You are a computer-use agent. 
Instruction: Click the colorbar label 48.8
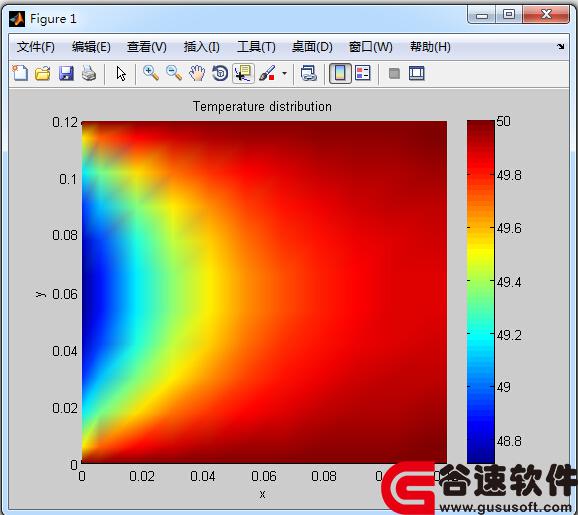[x=509, y=441]
